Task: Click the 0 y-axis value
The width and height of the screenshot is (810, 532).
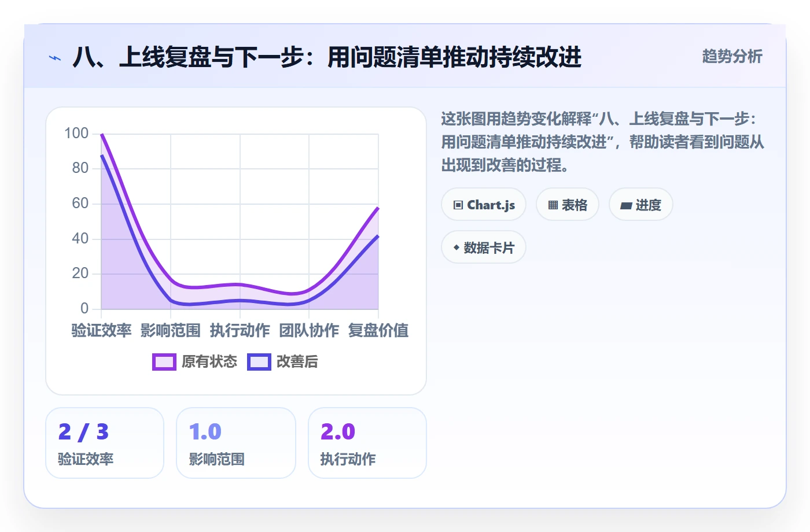Action: coord(84,308)
